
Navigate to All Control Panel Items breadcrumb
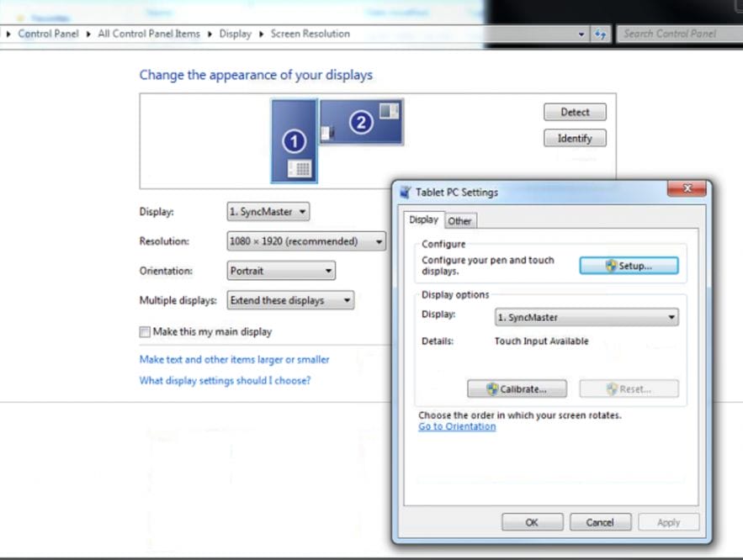point(148,34)
